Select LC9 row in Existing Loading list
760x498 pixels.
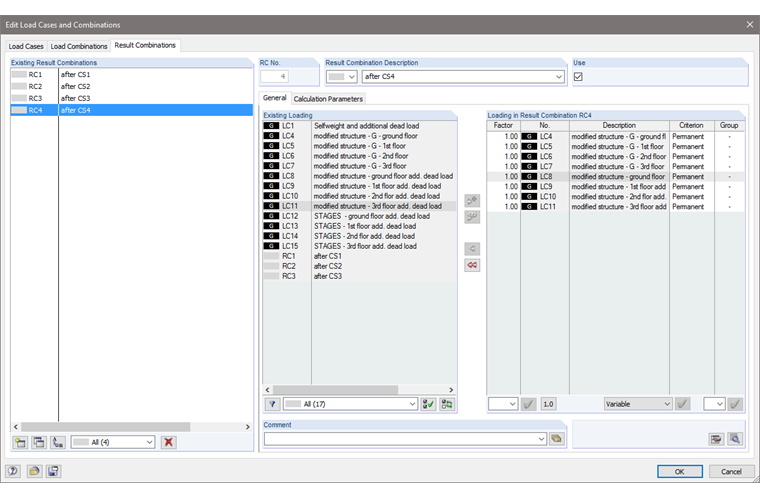(359, 186)
